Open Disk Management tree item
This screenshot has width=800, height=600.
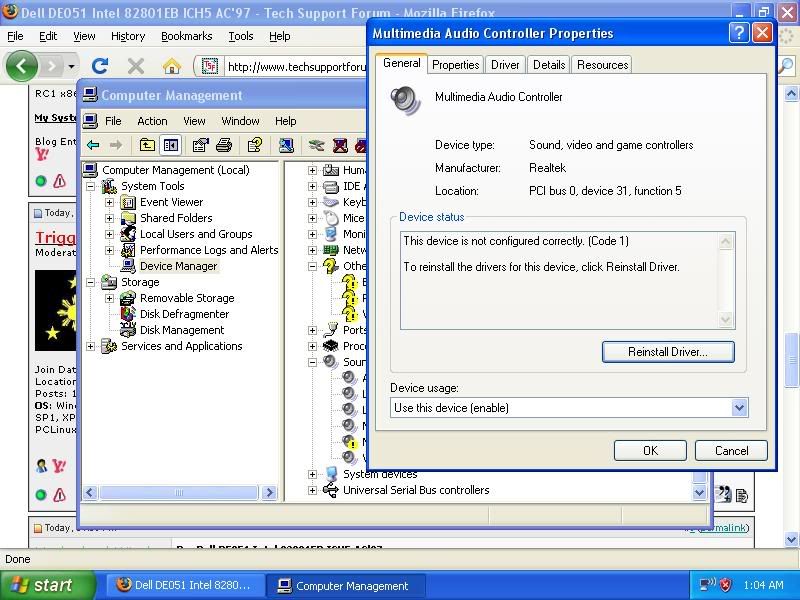coord(182,330)
